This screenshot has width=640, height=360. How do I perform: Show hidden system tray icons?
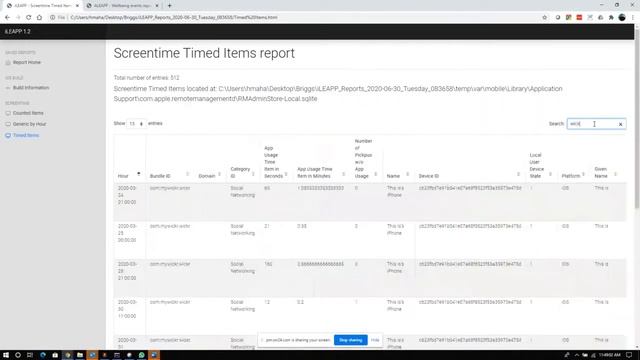577,355
